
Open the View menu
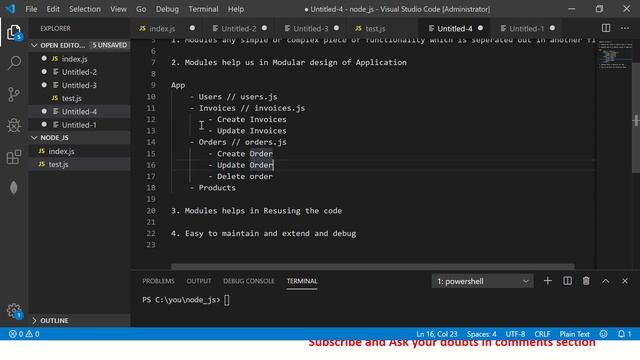click(x=118, y=9)
